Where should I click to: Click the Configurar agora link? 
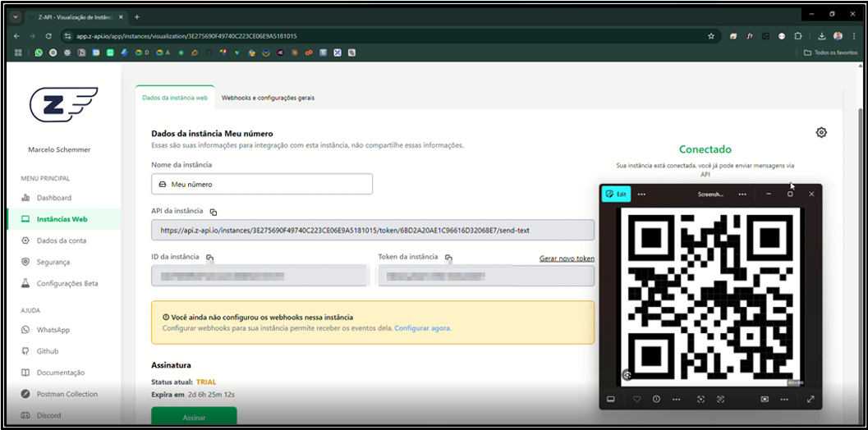(x=422, y=328)
